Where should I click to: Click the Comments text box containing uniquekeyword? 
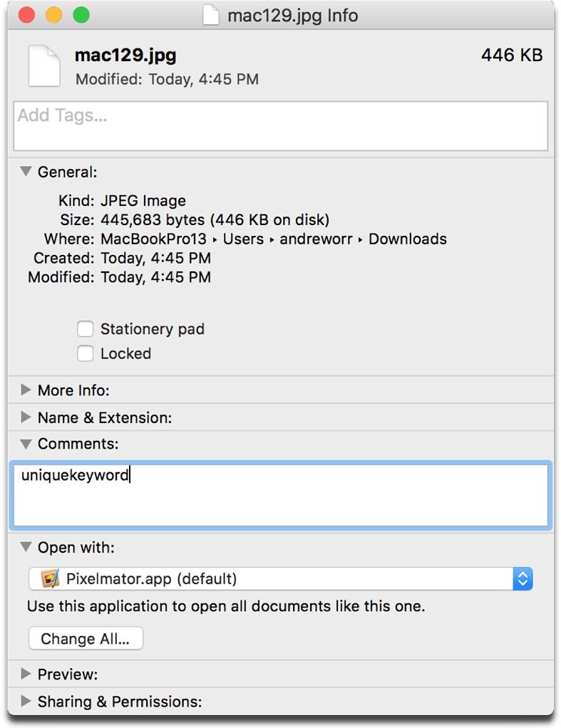tap(281, 495)
